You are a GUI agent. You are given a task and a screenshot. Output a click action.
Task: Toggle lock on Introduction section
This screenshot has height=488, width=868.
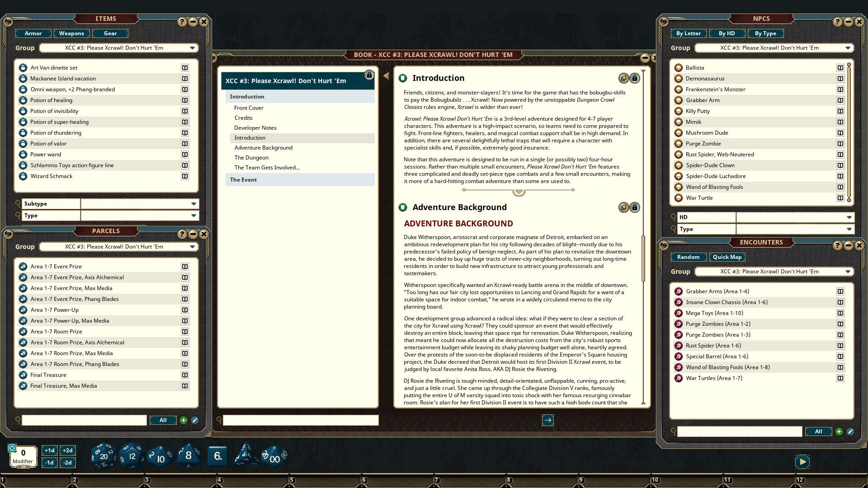[635, 78]
